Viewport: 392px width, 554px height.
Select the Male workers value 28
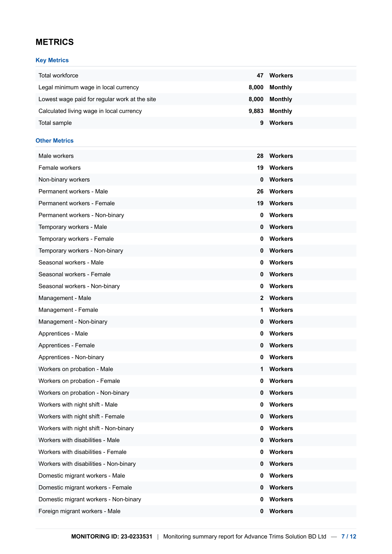click(x=260, y=156)
